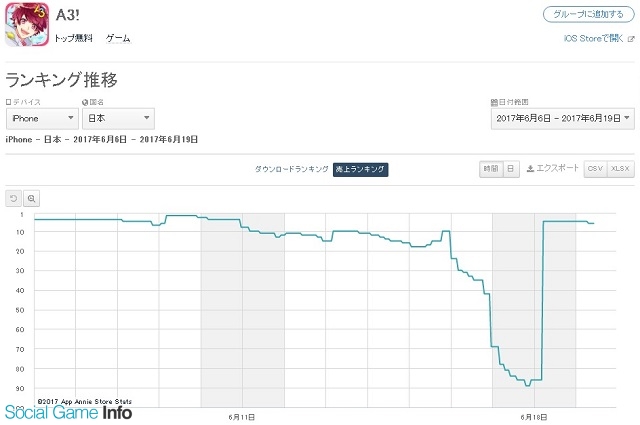Select the 売上ランキング toggle
The width and height of the screenshot is (640, 425).
[x=360, y=169]
